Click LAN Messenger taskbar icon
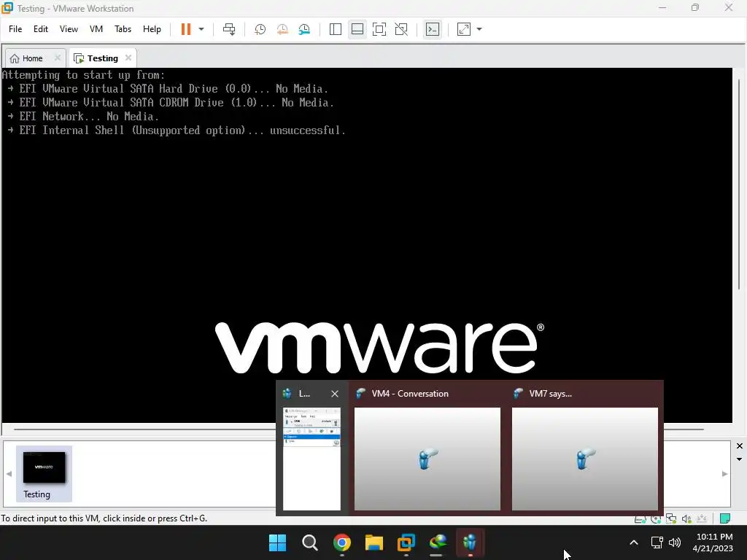This screenshot has width=747, height=560. (x=471, y=542)
